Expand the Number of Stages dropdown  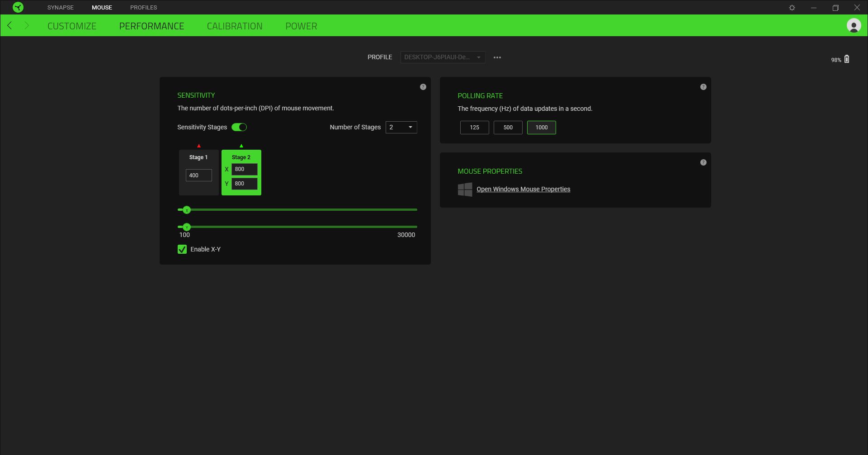401,128
